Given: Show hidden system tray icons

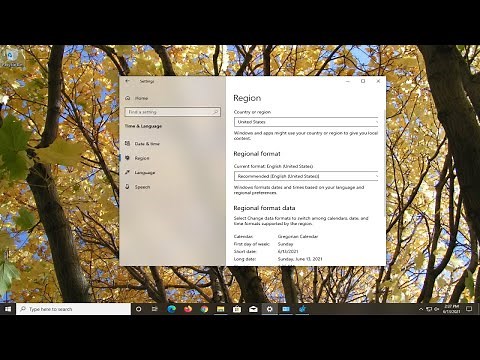Looking at the screenshot, I should coord(421,309).
